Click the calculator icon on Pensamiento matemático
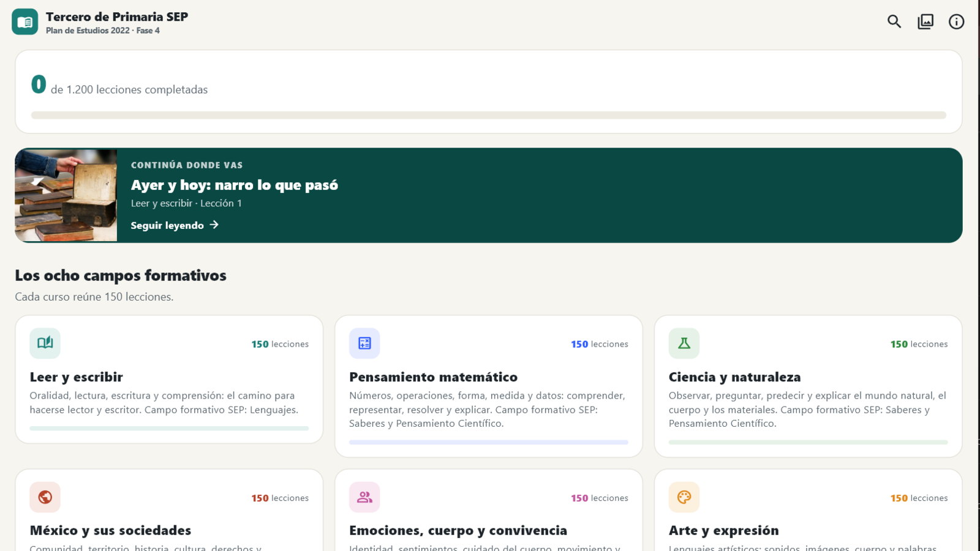 364,343
